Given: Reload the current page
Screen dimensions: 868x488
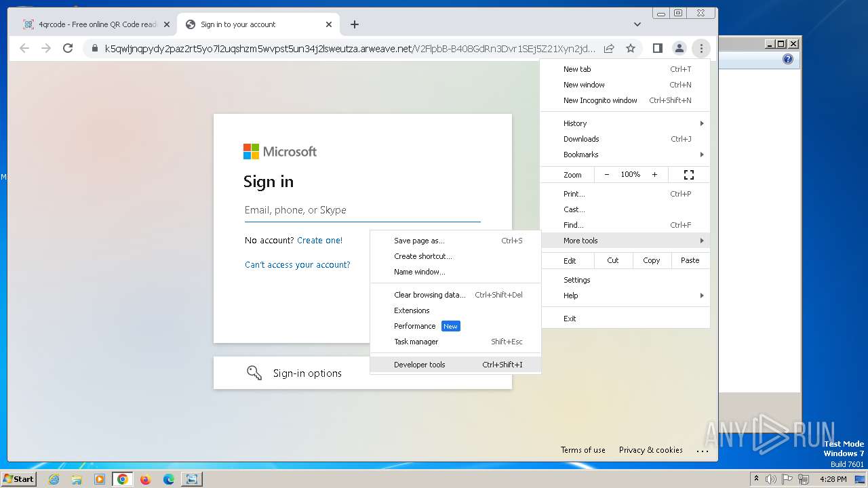Looking at the screenshot, I should [68, 48].
